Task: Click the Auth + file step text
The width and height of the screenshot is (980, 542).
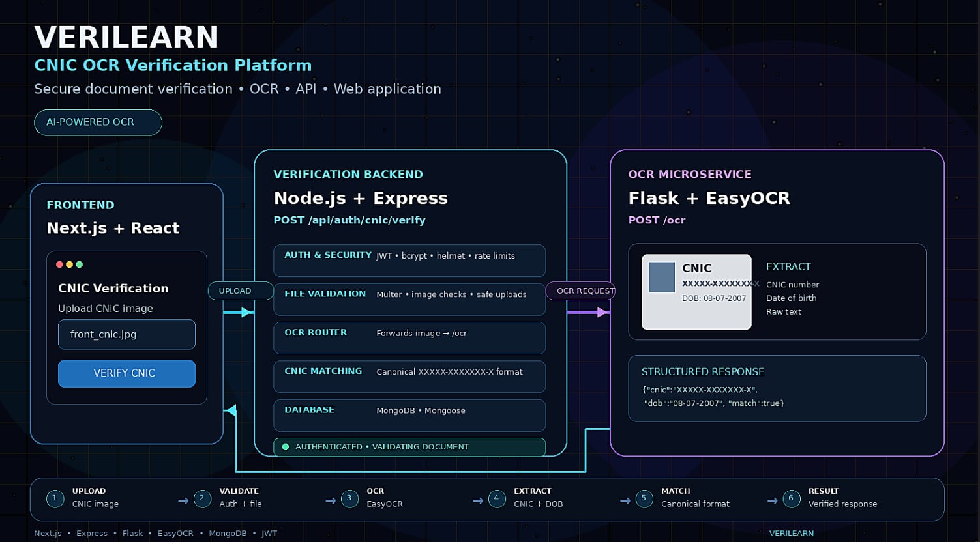Action: point(240,504)
